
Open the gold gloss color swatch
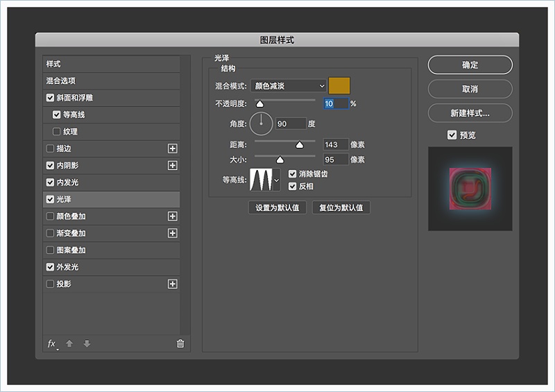tap(339, 86)
